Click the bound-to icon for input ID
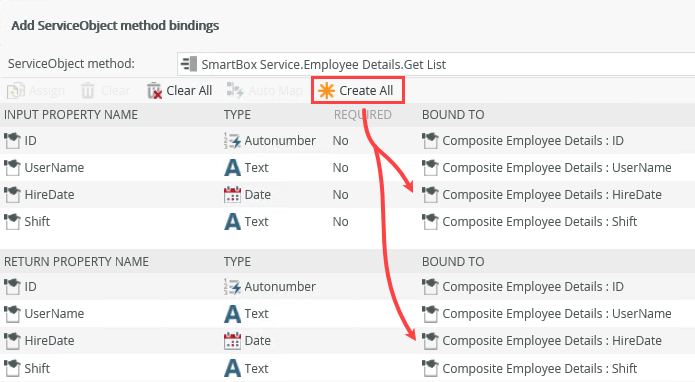The height and width of the screenshot is (382, 695). [430, 140]
